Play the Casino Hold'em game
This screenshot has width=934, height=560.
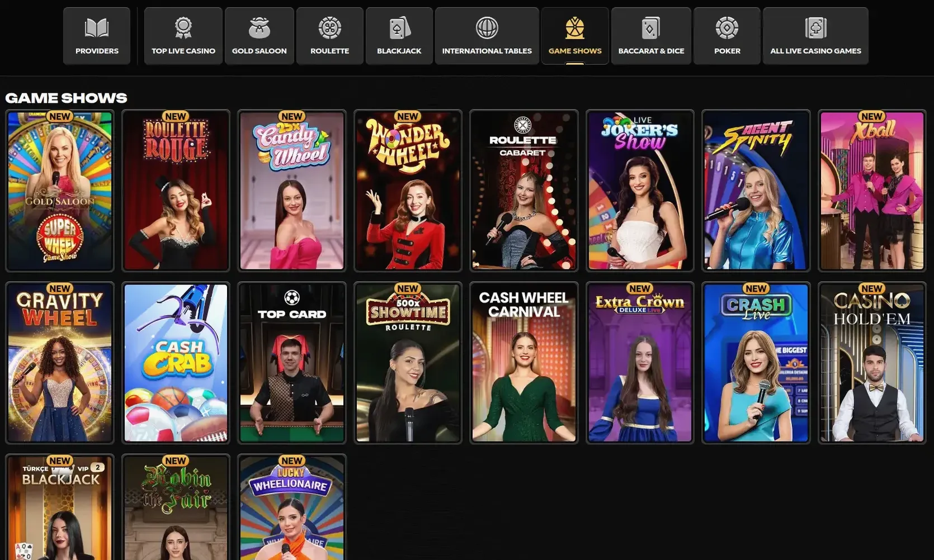click(x=872, y=363)
